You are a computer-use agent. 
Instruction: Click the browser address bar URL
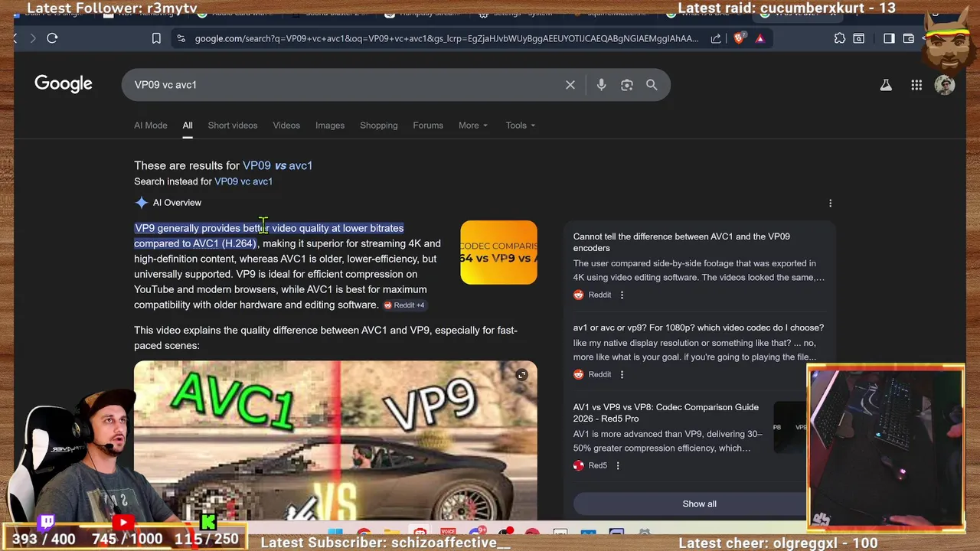[x=446, y=38]
